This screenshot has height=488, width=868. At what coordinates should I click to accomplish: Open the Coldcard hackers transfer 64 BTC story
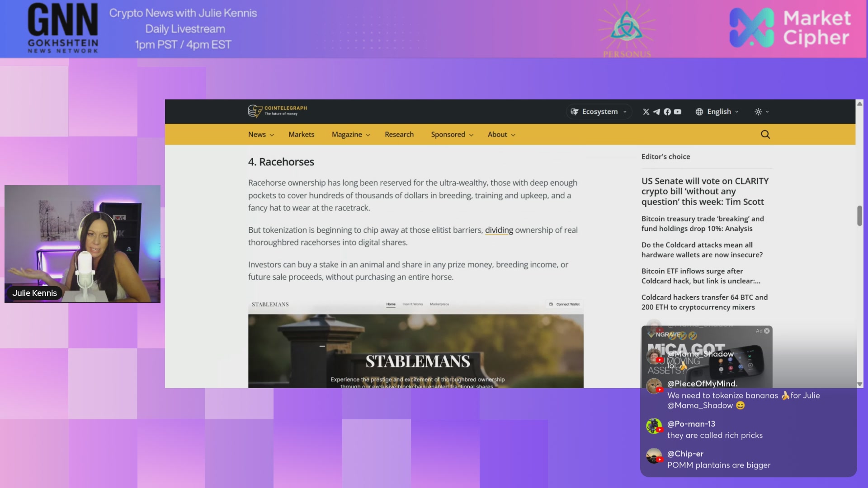coord(704,302)
